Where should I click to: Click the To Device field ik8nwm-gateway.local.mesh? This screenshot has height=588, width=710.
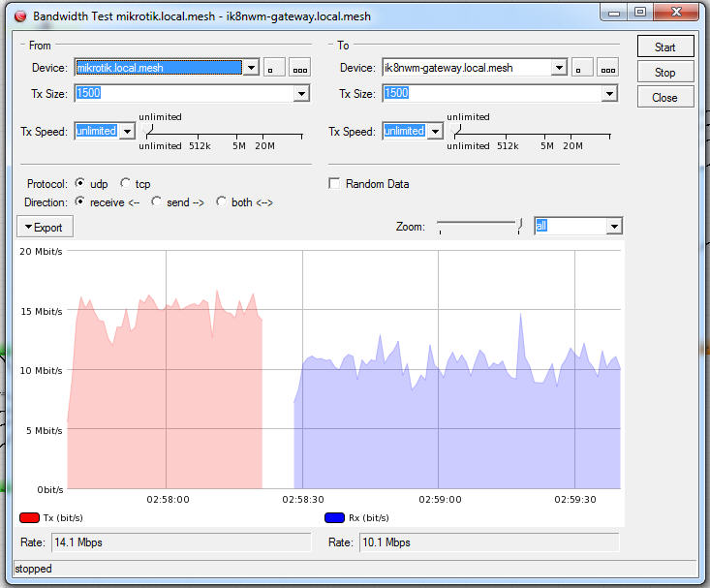click(x=467, y=68)
